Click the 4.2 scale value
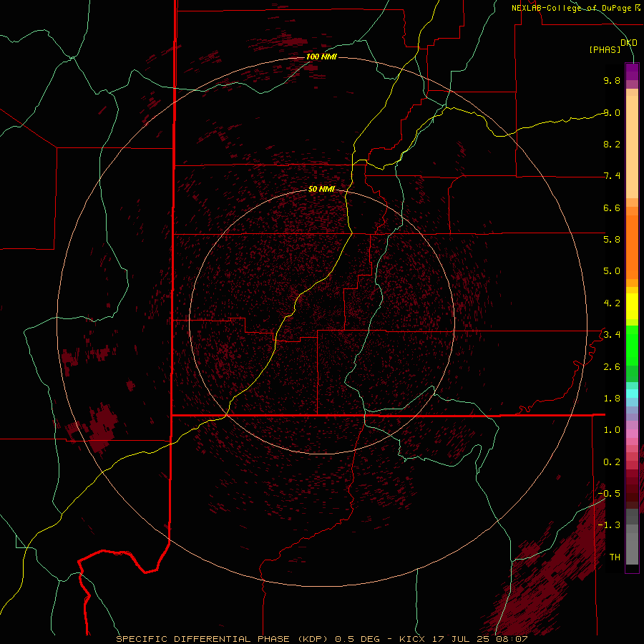This screenshot has height=644, width=644. (x=612, y=303)
